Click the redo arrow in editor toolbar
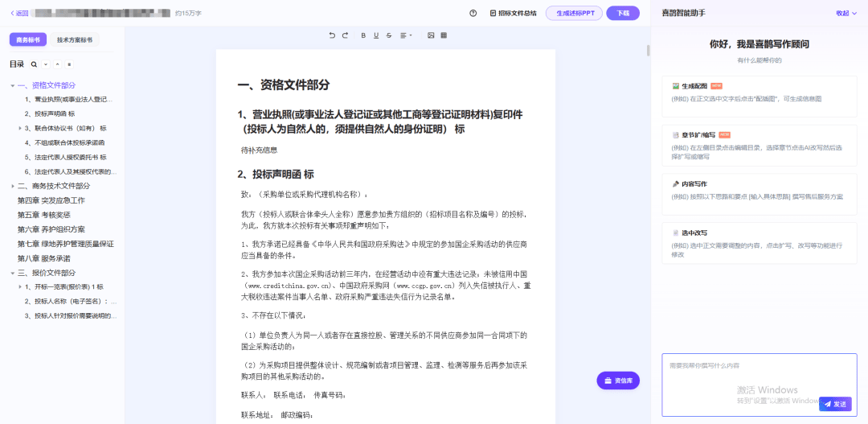868x424 pixels. point(345,35)
